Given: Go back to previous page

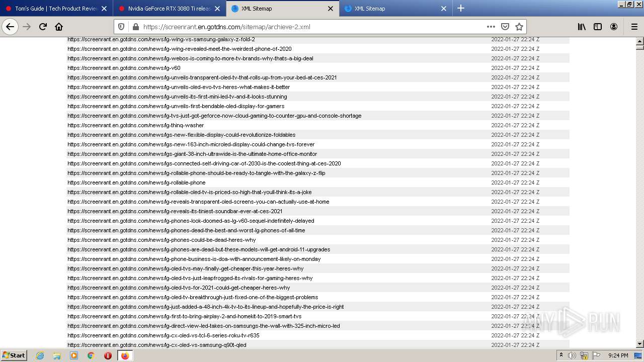Looking at the screenshot, I should [x=10, y=27].
